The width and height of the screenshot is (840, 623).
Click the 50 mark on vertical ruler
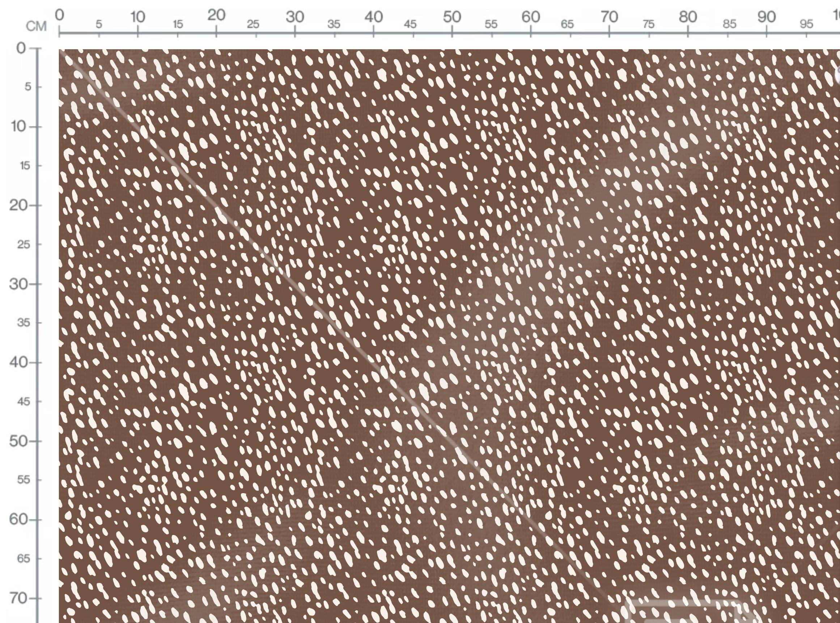click(18, 441)
